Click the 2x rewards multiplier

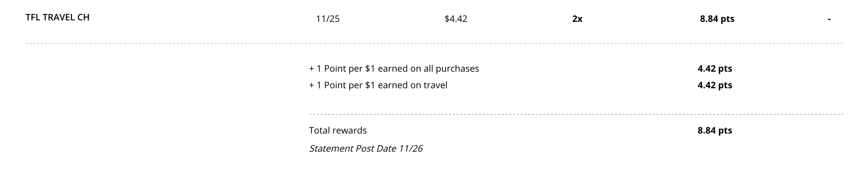coord(577,19)
